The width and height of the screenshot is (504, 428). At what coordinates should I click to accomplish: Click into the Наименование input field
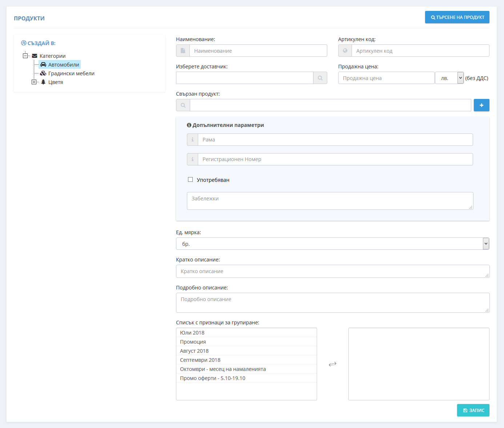[258, 51]
